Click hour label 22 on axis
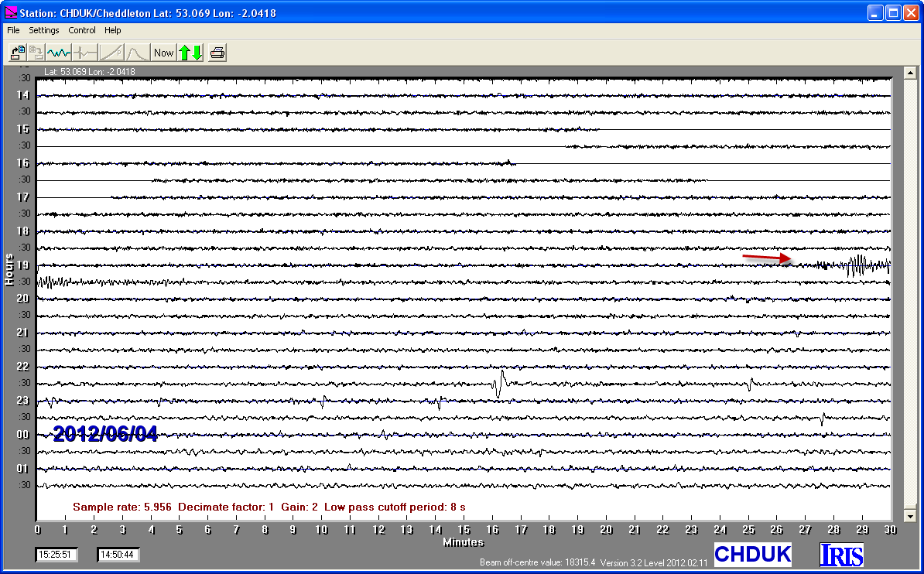924x574 pixels. click(x=22, y=367)
